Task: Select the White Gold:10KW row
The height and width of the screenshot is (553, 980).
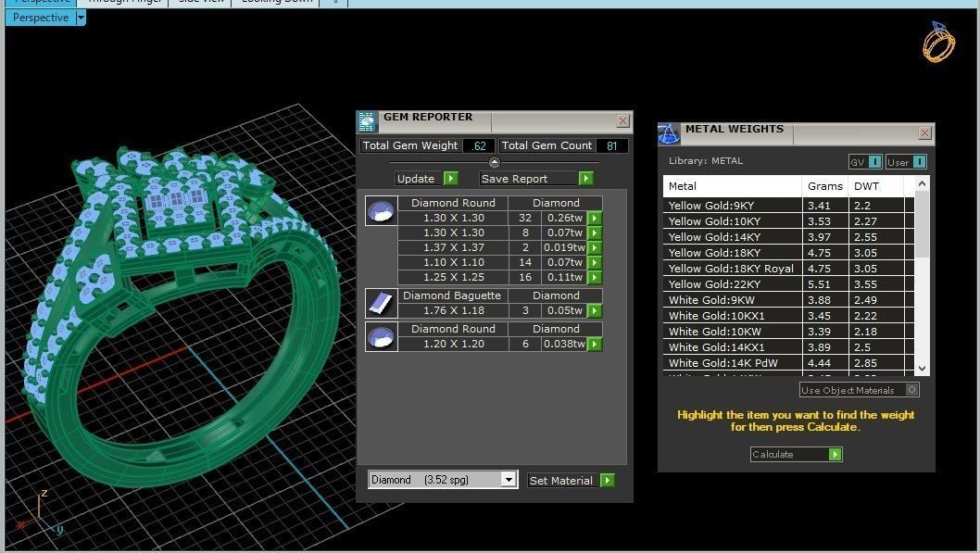Action: (789, 332)
